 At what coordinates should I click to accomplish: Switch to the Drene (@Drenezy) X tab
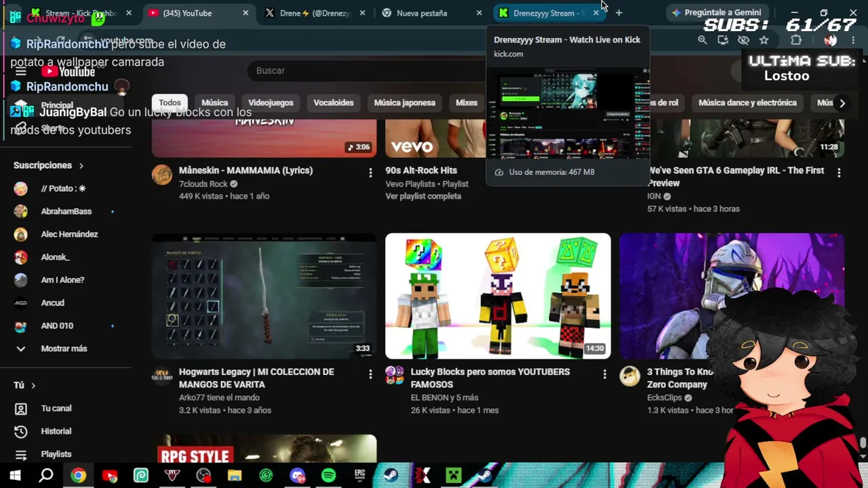click(x=315, y=13)
